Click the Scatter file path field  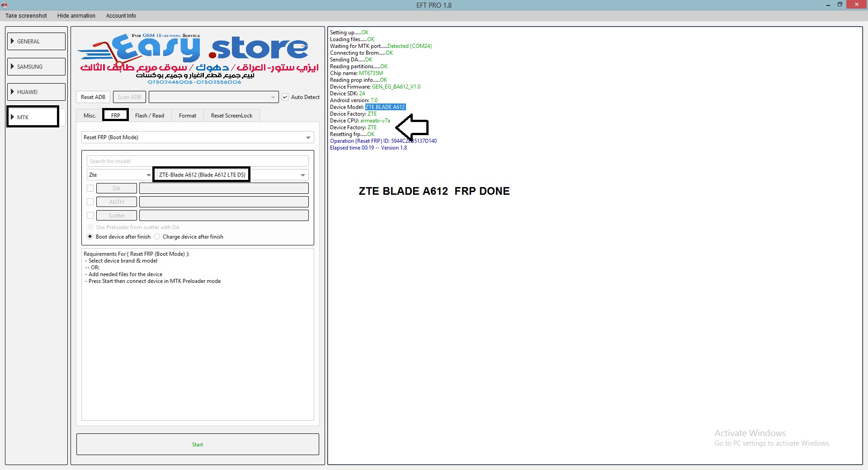coord(224,216)
